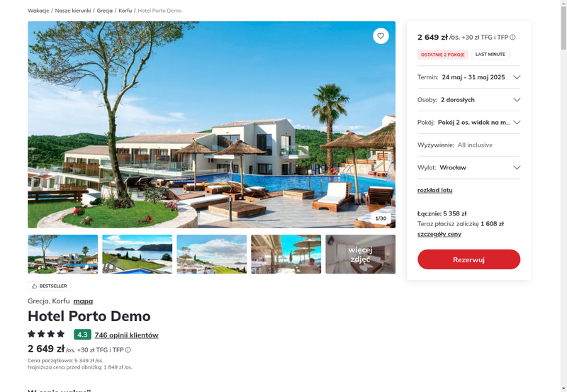
Task: Open the szczegóły ceny link
Action: coord(439,234)
